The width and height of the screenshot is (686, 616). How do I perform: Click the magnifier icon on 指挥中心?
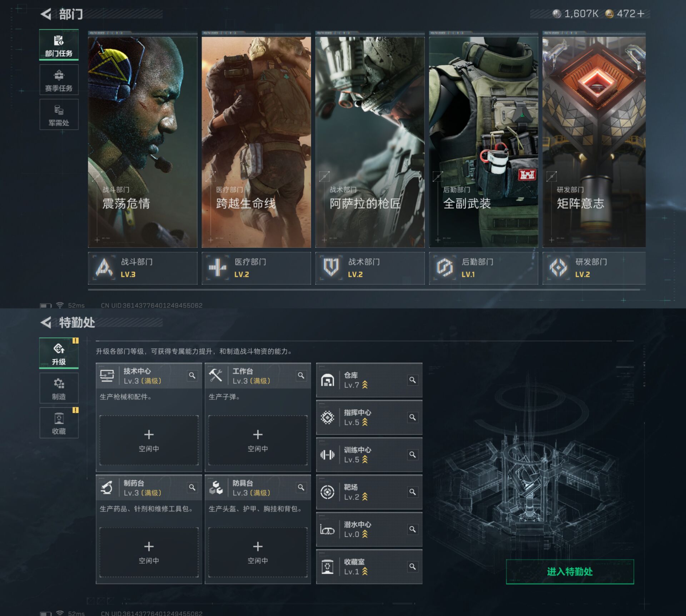click(412, 417)
